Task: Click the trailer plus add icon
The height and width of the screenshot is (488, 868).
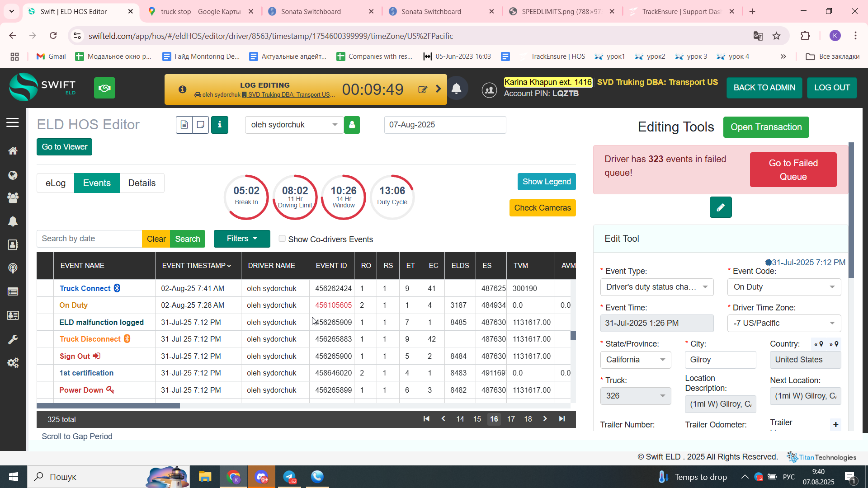Action: (836, 425)
